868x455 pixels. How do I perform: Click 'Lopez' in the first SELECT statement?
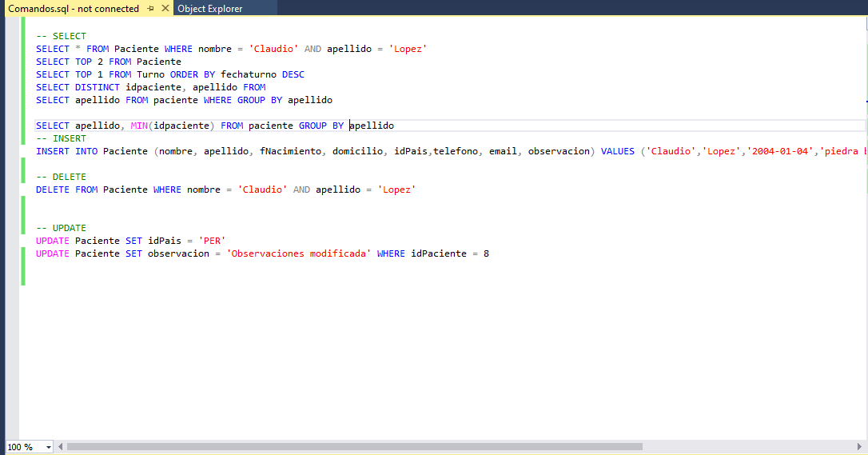tap(408, 49)
